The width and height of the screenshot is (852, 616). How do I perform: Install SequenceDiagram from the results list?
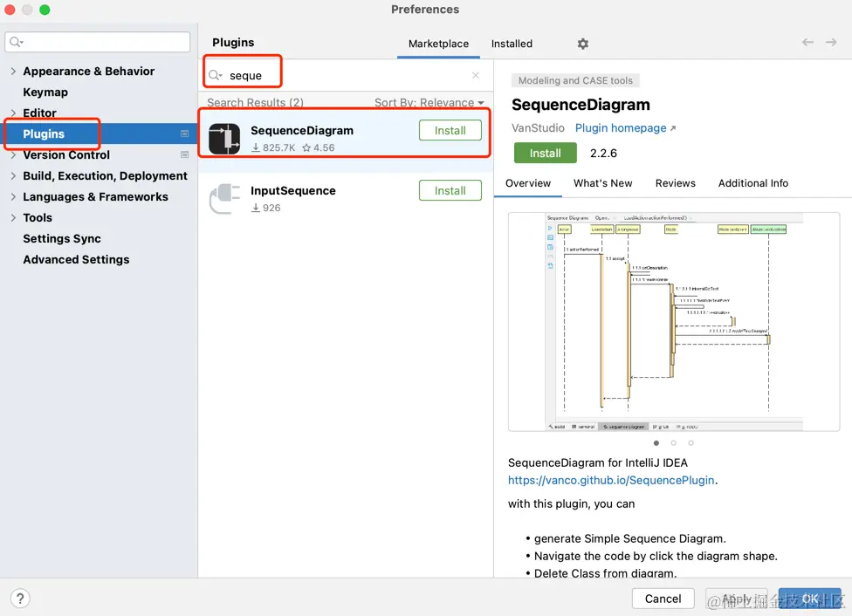[450, 130]
